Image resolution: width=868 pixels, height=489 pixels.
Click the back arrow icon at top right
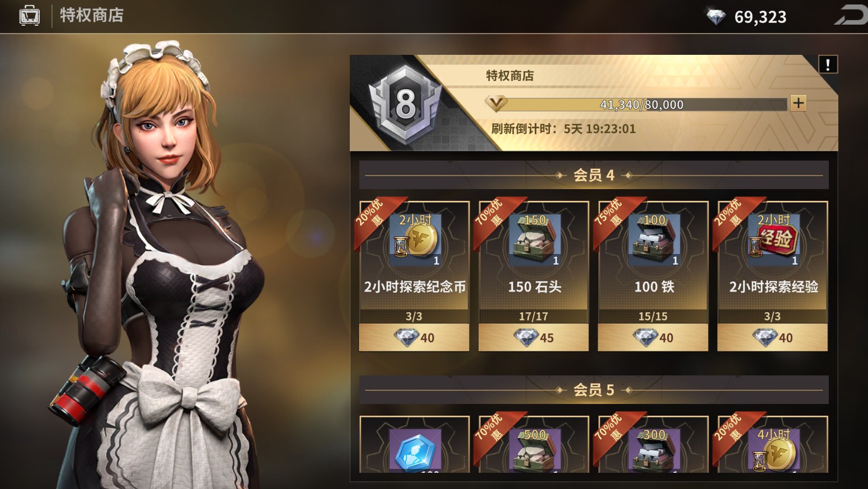[851, 15]
